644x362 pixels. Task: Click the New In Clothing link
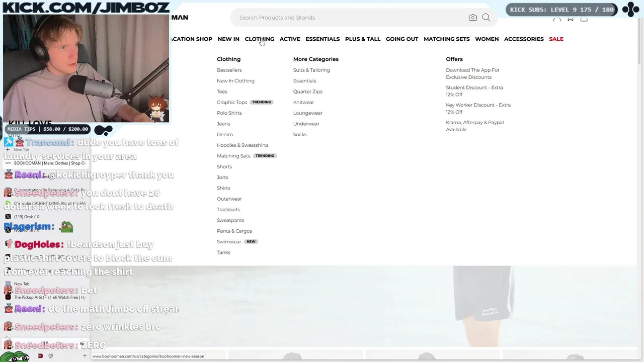[235, 80]
